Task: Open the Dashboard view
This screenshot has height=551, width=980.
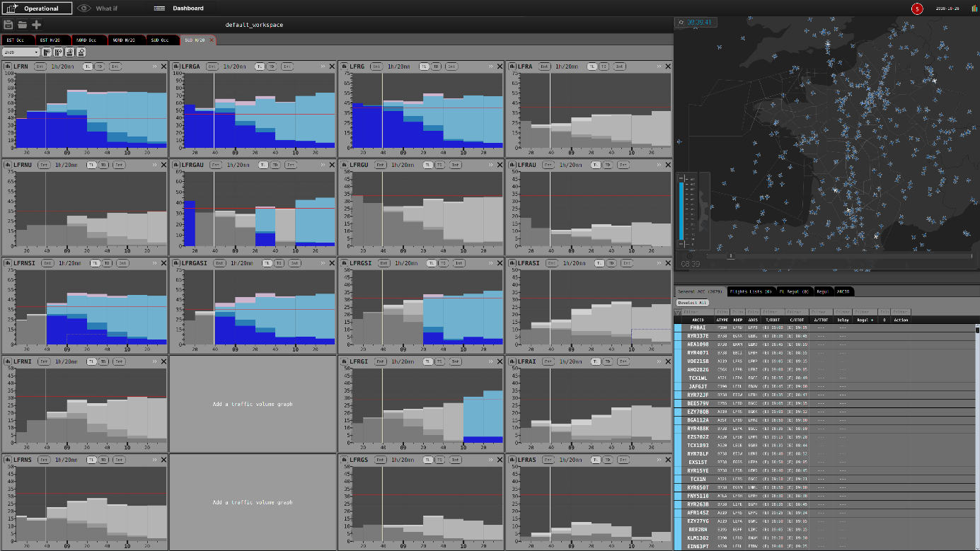Action: (x=180, y=8)
